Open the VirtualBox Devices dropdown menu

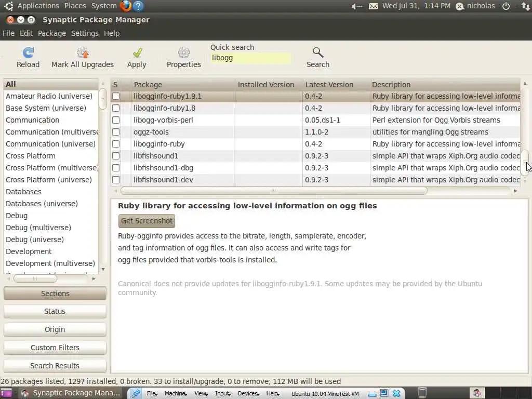[248, 394]
